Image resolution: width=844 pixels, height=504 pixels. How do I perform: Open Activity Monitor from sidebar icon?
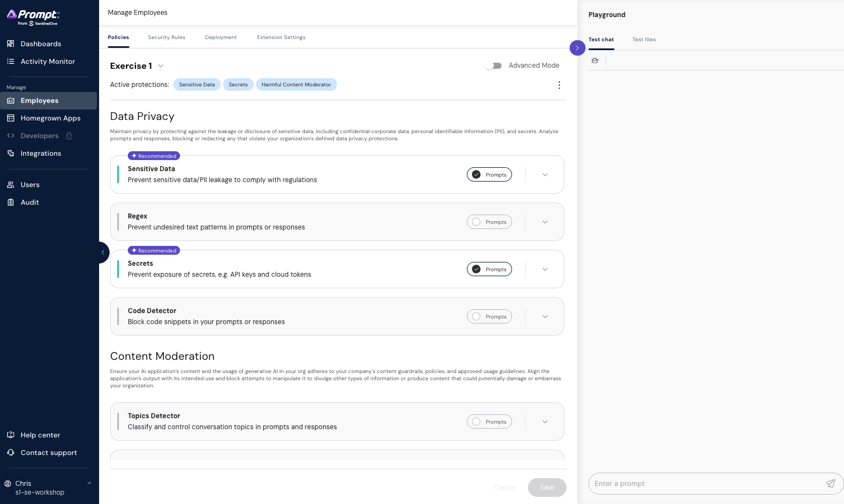[10, 61]
